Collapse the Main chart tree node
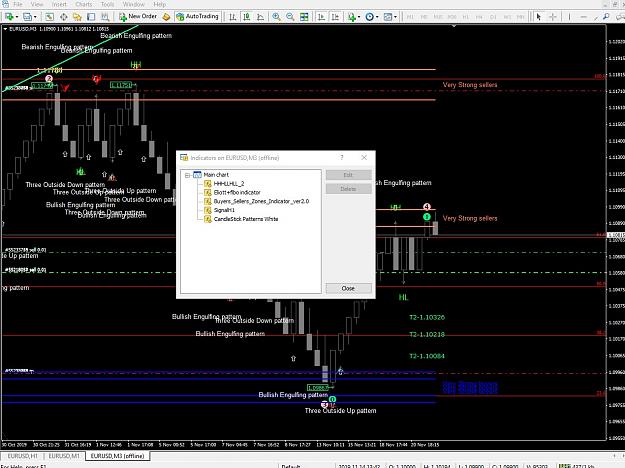The height and width of the screenshot is (468, 625). tap(187, 175)
